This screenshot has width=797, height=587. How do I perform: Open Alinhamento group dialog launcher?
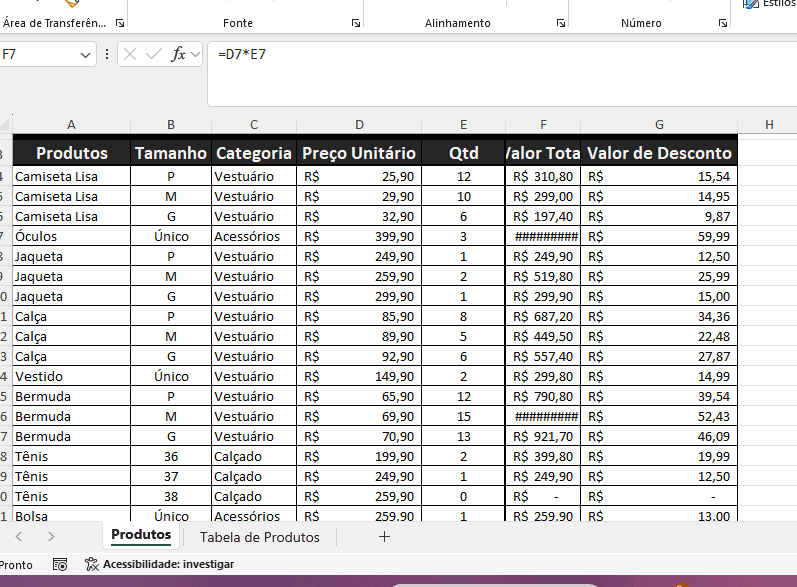561,23
